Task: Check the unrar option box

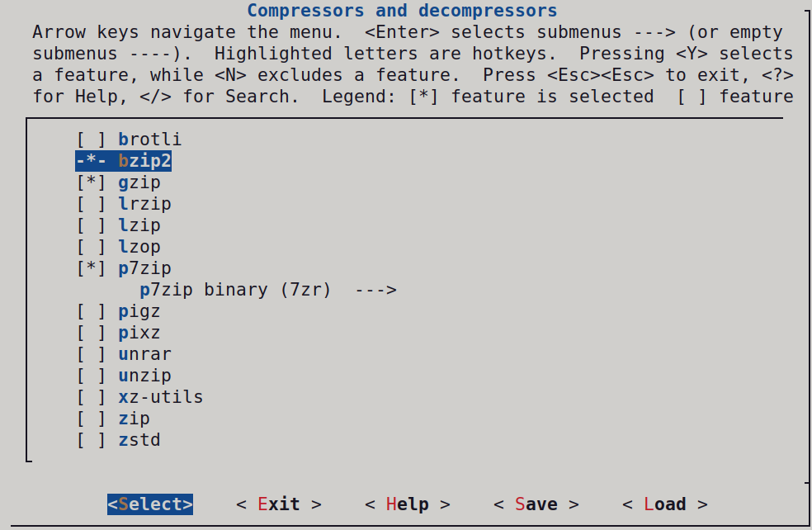Action: click(91, 354)
